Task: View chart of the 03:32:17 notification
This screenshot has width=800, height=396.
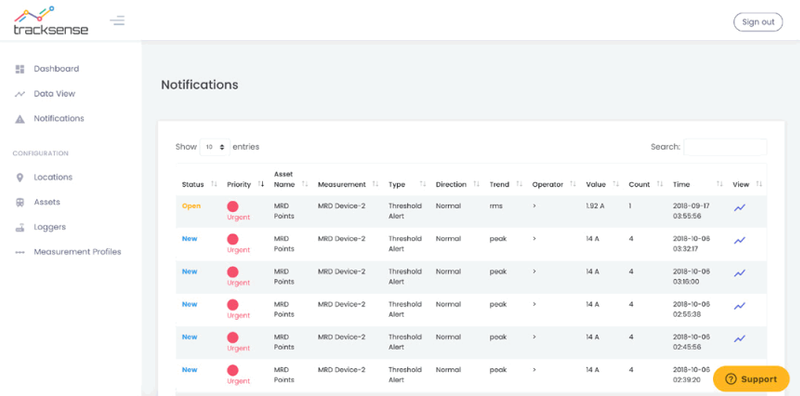Action: 739,240
